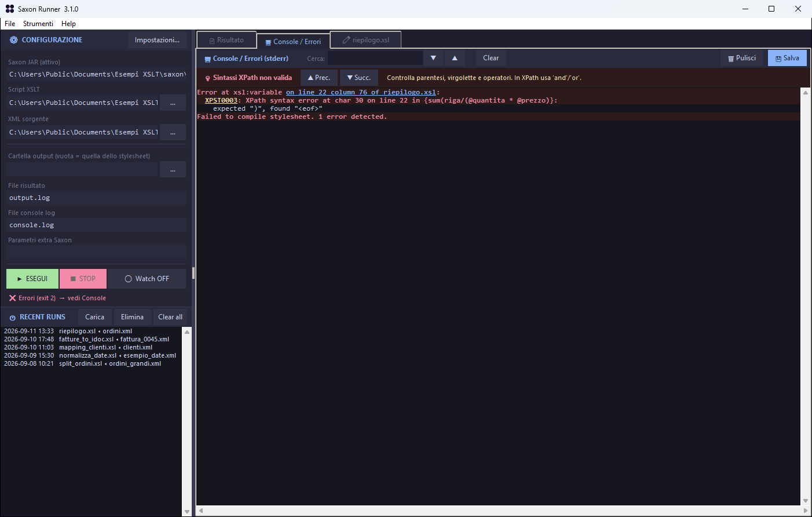Focus the Cerca search field
Viewport: 812px width, 517px height.
375,59
